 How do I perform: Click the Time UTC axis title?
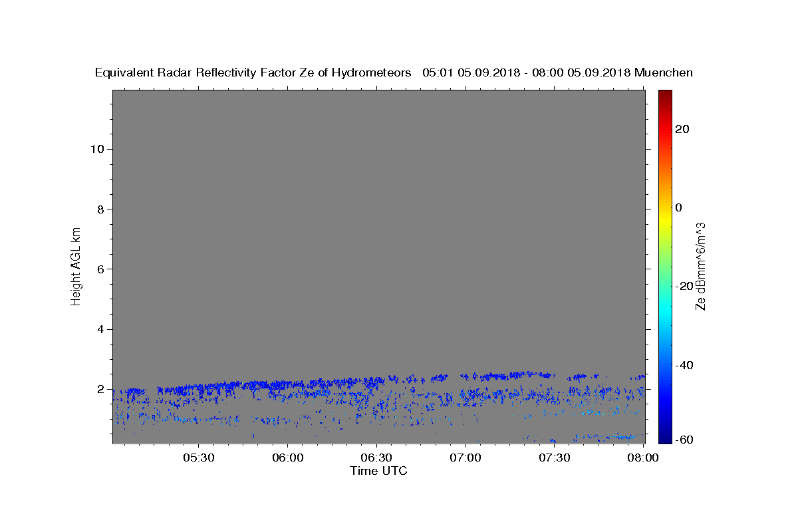(x=379, y=471)
